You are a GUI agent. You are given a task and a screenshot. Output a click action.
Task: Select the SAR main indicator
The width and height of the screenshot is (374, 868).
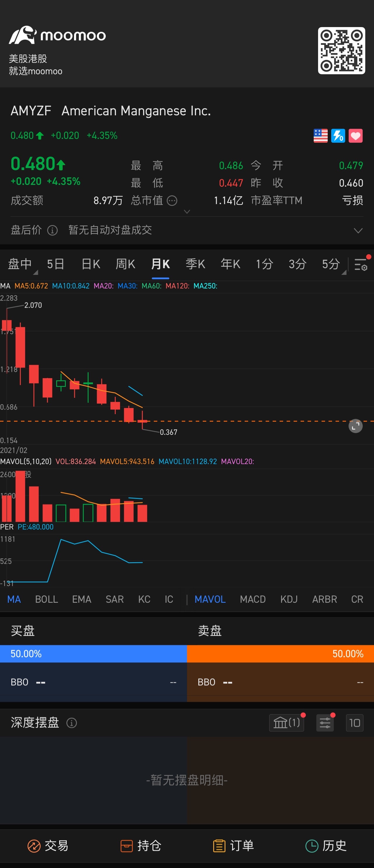pos(114,599)
